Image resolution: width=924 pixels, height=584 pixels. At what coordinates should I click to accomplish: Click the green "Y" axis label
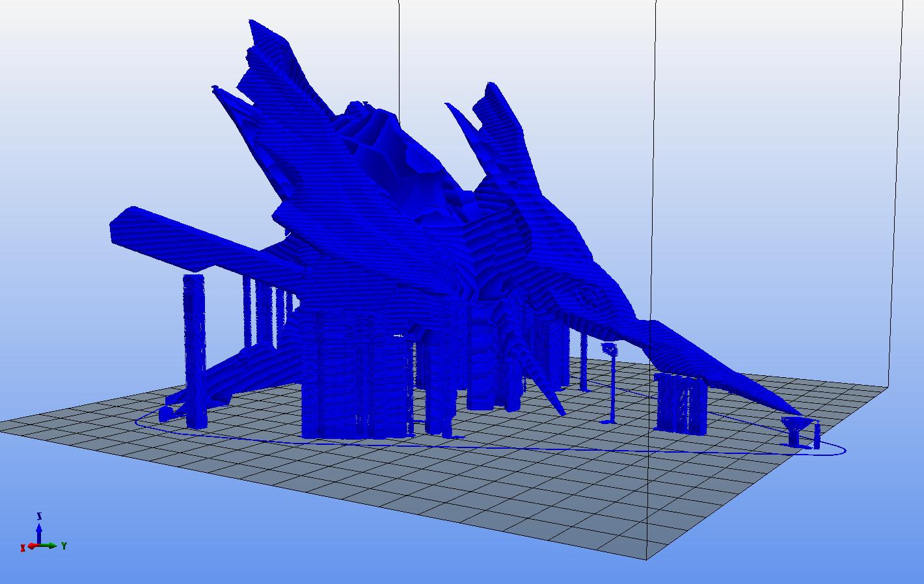coord(64,546)
